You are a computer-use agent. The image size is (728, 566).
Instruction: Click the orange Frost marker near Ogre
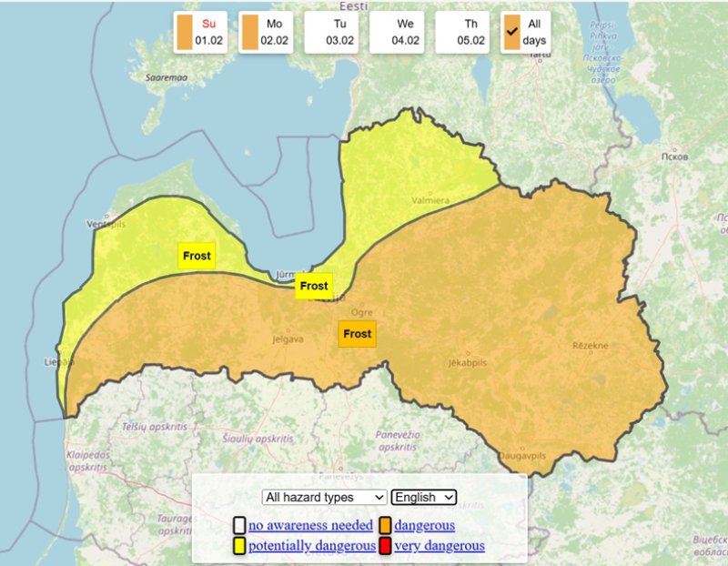[357, 333]
